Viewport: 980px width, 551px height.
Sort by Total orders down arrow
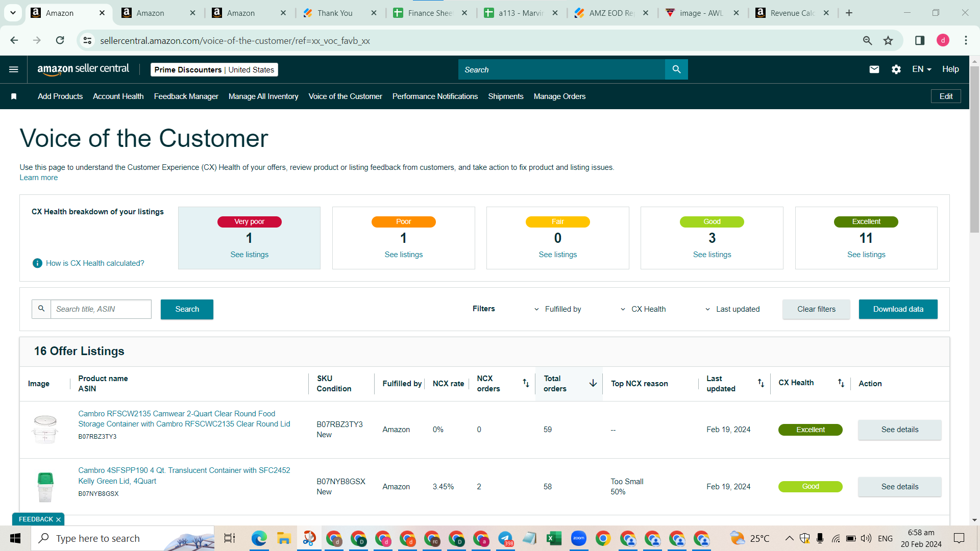point(593,383)
